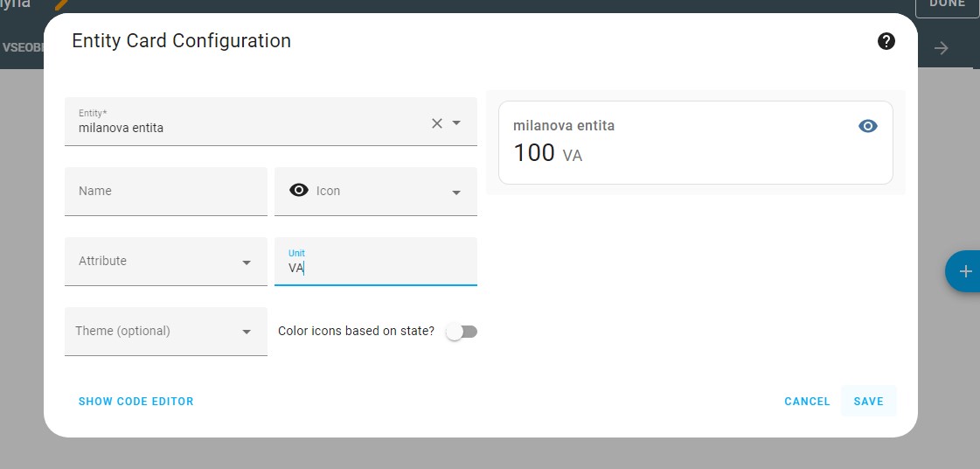Click the pencil edit icon in the top bar

pos(61,4)
